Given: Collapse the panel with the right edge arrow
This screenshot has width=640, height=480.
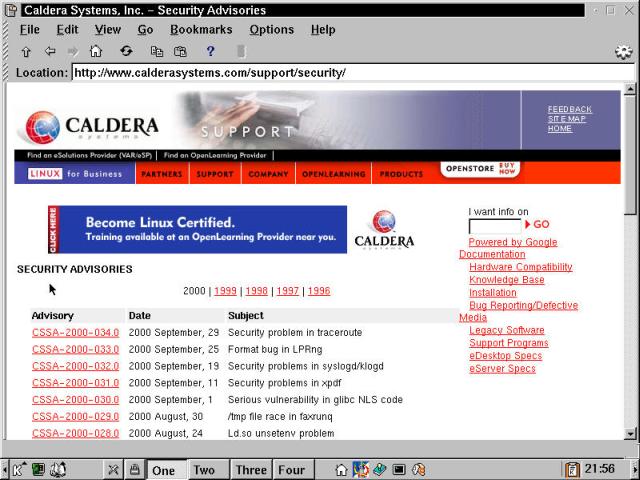Looking at the screenshot, I should click(x=636, y=470).
